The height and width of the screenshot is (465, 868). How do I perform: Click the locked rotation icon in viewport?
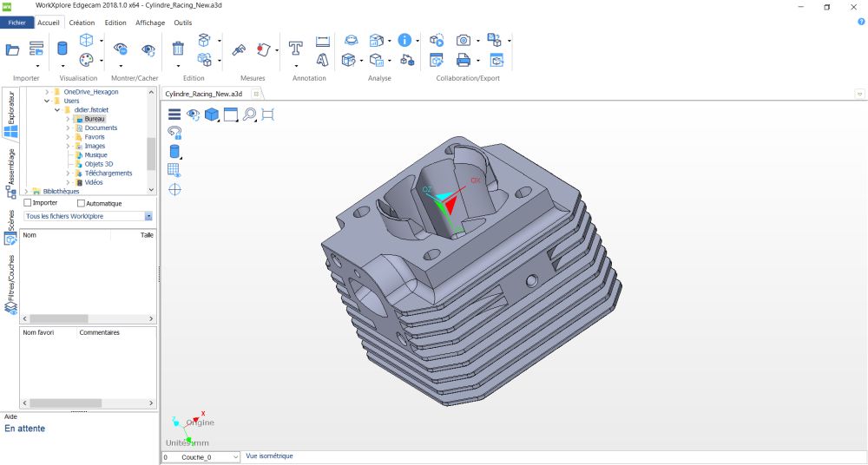tap(175, 133)
